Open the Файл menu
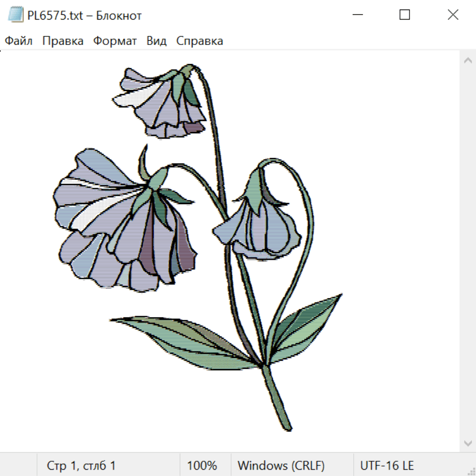The width and height of the screenshot is (476, 476). pyautogui.click(x=19, y=41)
